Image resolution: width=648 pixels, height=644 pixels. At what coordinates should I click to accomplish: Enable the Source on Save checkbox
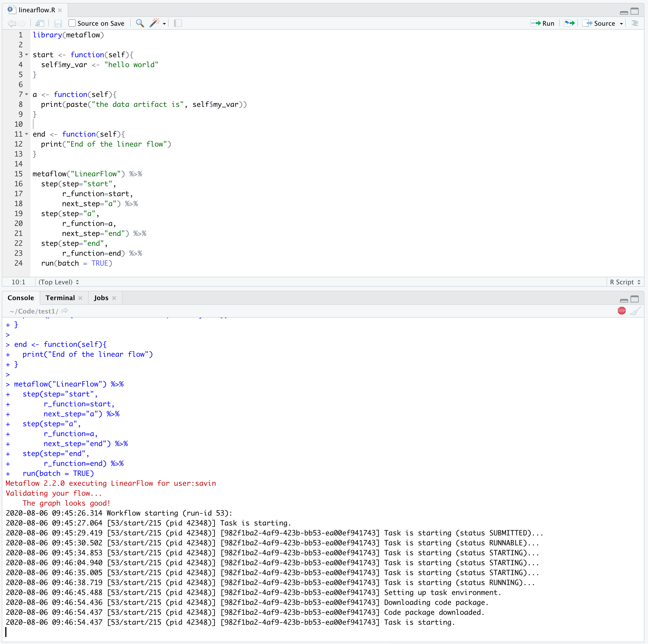[72, 23]
